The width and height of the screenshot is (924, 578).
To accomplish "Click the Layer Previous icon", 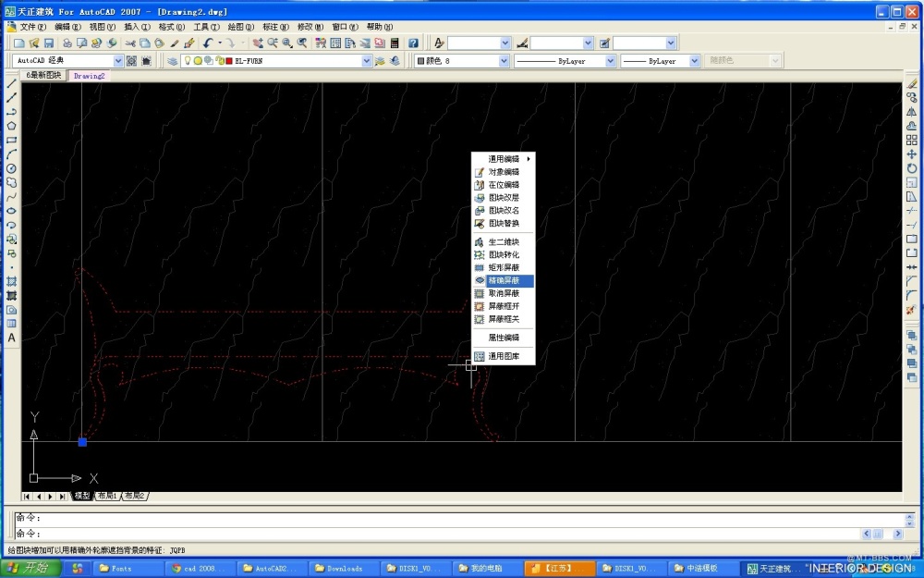I will (x=395, y=61).
